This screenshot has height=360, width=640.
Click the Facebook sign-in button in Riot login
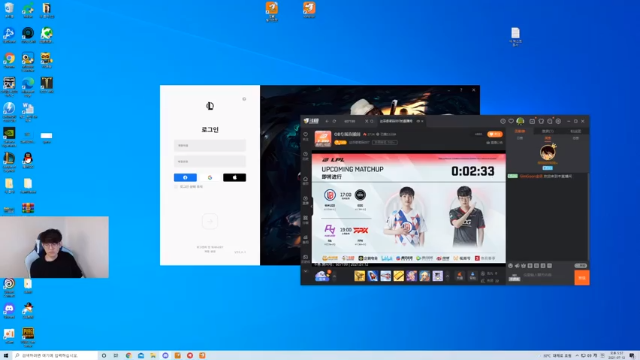185,178
